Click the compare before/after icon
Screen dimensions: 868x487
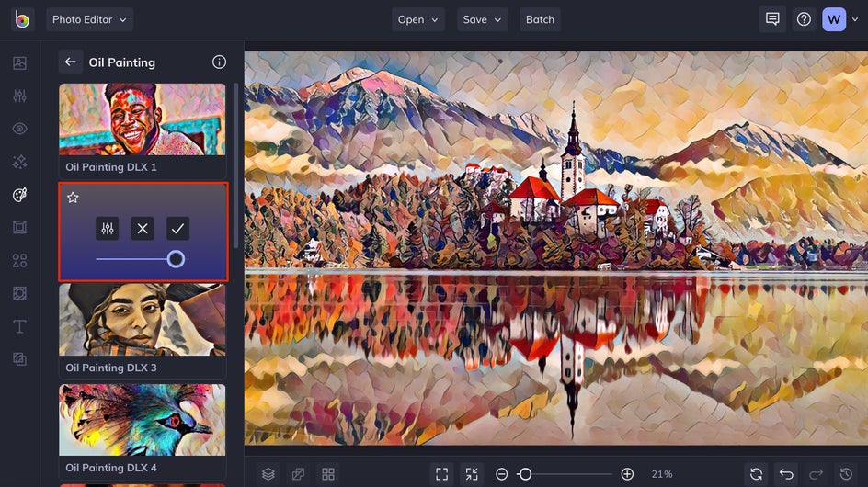coord(298,474)
